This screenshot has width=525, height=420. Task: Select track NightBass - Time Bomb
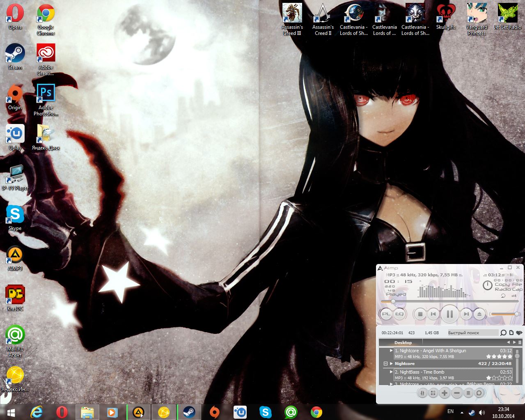[x=453, y=375]
